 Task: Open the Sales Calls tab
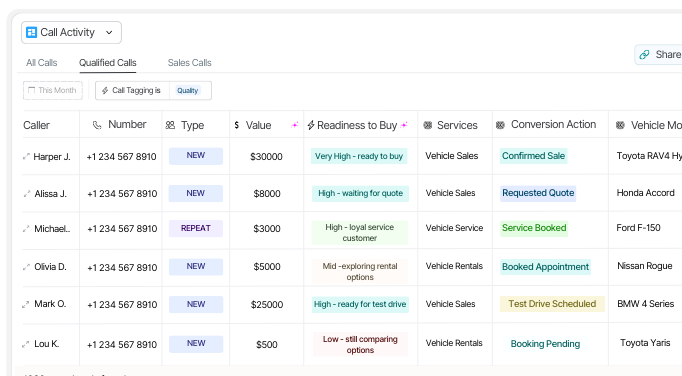tap(190, 63)
